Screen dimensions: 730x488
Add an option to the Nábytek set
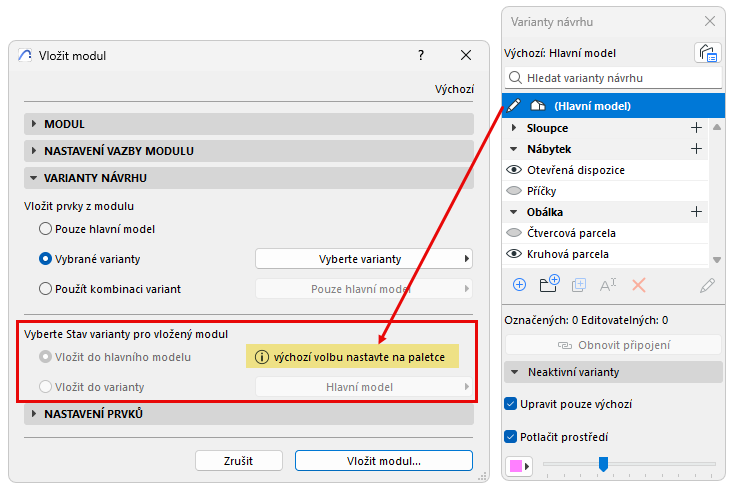pyautogui.click(x=696, y=149)
